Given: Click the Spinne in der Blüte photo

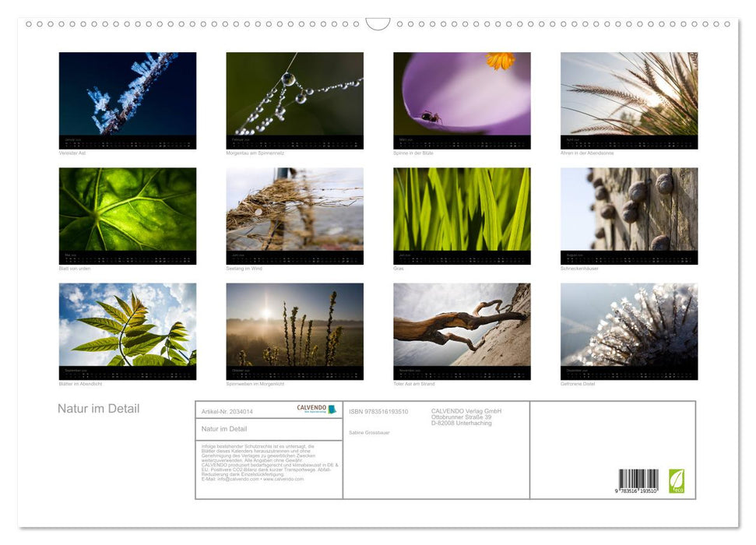Looking at the screenshot, I should tap(461, 100).
